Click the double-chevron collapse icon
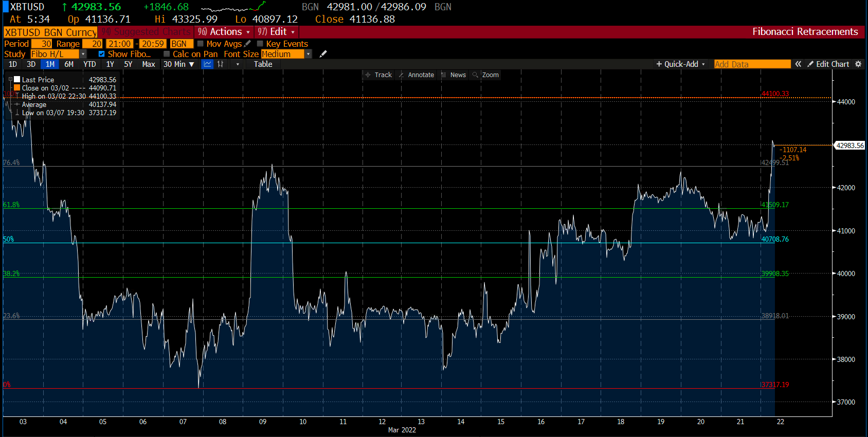The width and height of the screenshot is (868, 437). 798,64
